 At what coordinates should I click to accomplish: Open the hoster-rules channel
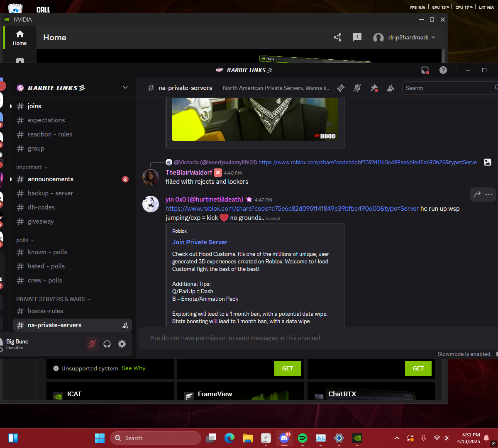point(72,311)
